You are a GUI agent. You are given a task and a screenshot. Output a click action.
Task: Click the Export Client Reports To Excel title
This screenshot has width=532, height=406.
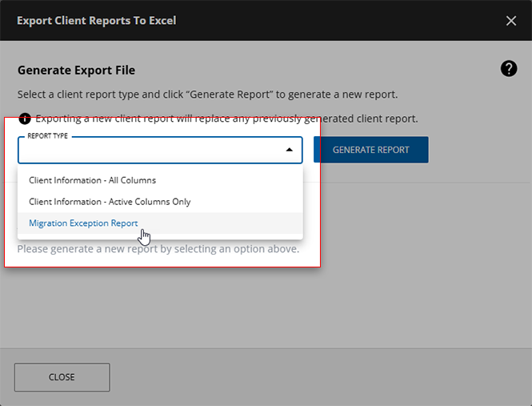tap(96, 21)
